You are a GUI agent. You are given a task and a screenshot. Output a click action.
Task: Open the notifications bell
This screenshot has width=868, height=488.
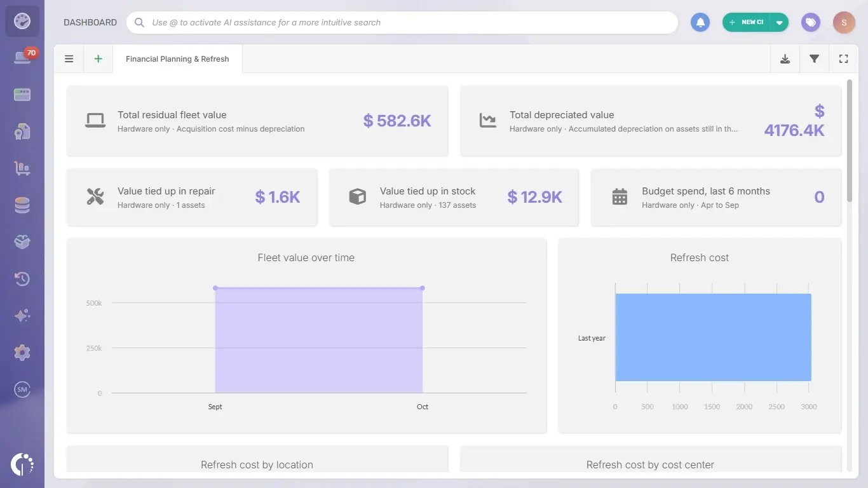tap(700, 22)
